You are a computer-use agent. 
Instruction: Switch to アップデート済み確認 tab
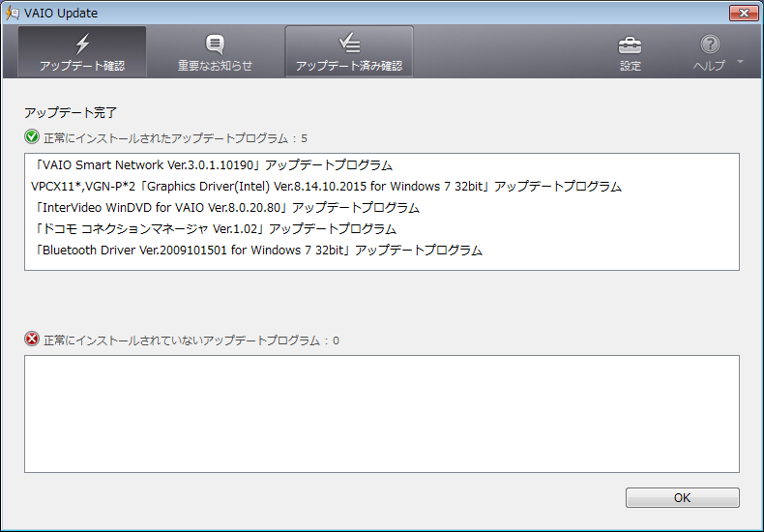point(349,51)
